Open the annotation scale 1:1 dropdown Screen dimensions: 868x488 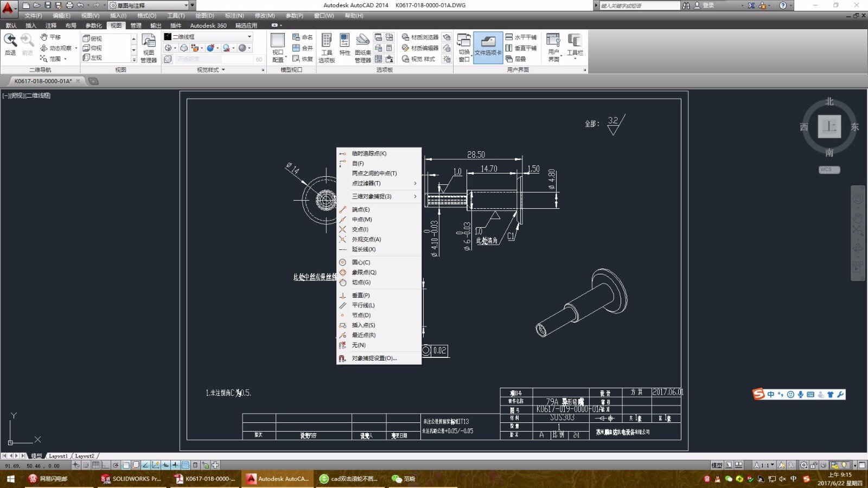pos(765,465)
